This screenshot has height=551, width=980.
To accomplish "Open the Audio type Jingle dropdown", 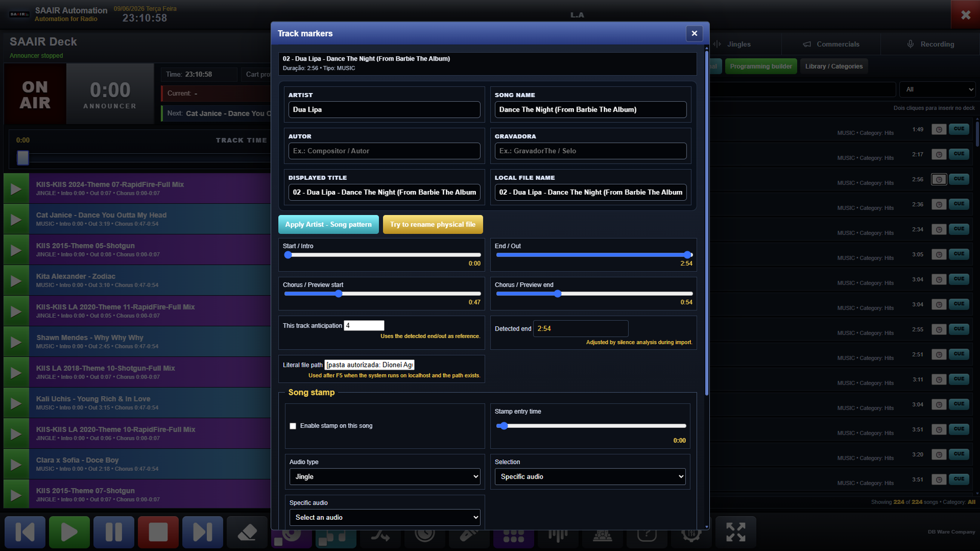I will (x=385, y=476).
